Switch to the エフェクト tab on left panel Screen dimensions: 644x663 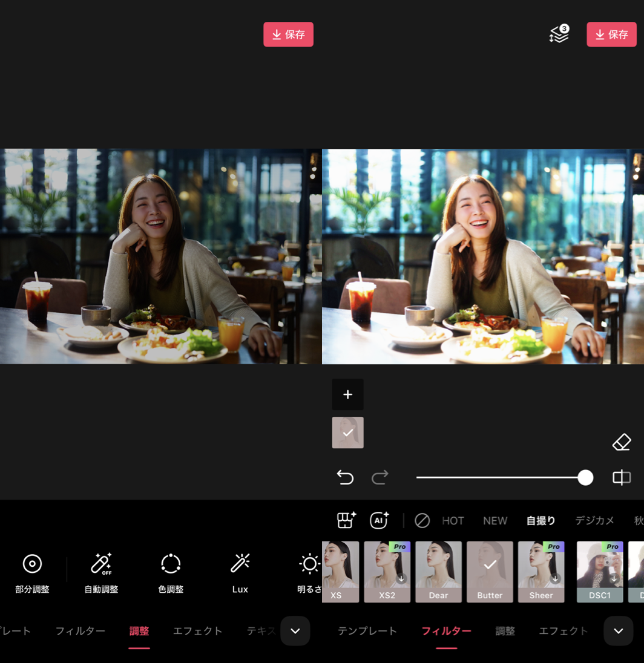pyautogui.click(x=197, y=631)
